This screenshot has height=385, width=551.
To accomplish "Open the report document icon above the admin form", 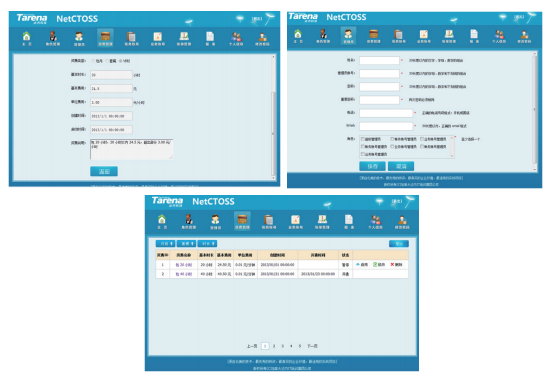I will coord(474,34).
